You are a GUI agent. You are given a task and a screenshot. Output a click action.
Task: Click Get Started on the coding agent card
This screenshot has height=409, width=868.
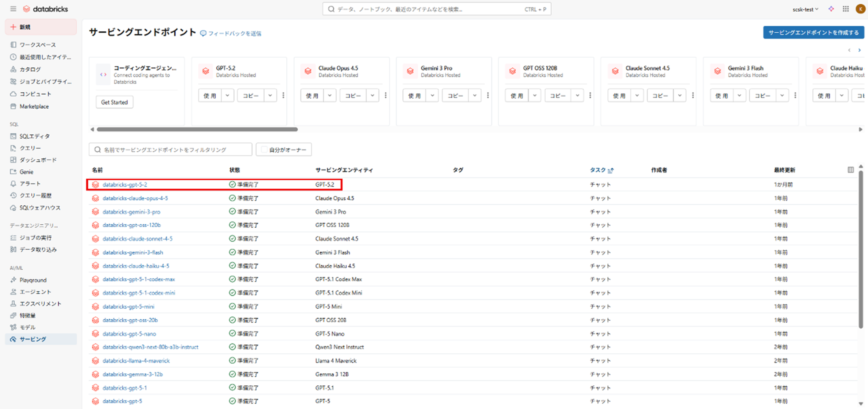(114, 102)
